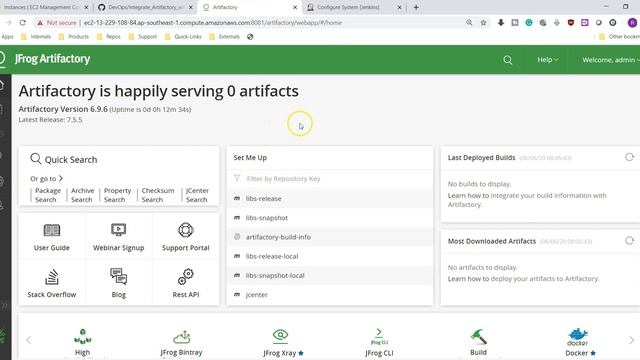640x360 pixels.
Task: Refresh the Most Downloaded Artifacts panel
Action: tap(629, 241)
